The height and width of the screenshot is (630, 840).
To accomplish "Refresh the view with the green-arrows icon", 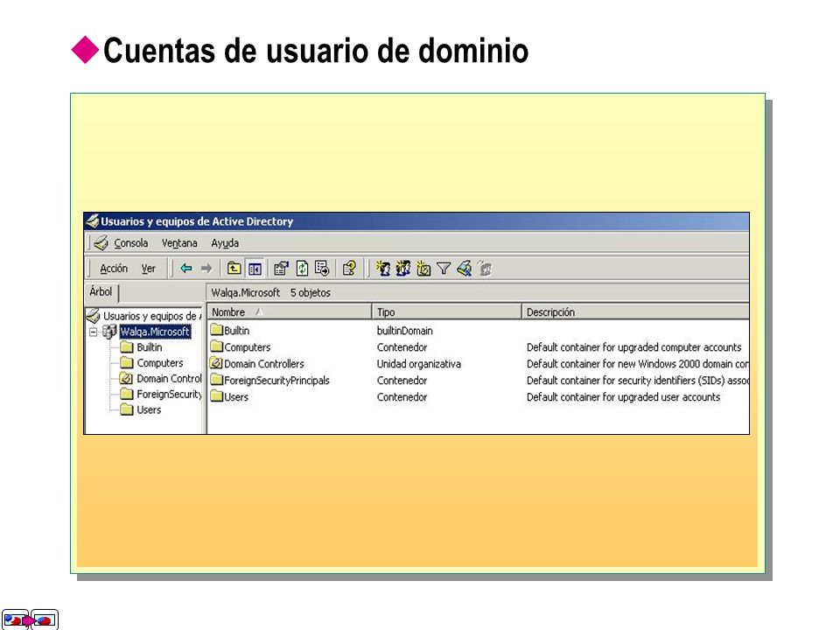I will point(302,269).
